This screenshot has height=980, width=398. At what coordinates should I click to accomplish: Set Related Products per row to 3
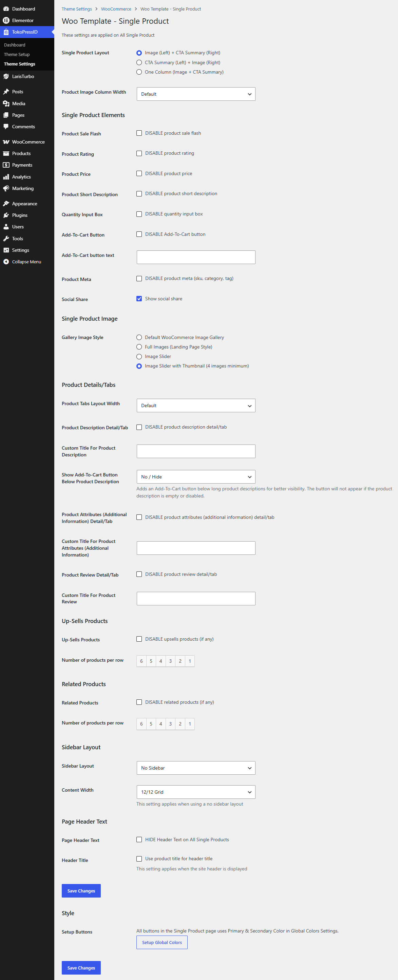coord(170,724)
